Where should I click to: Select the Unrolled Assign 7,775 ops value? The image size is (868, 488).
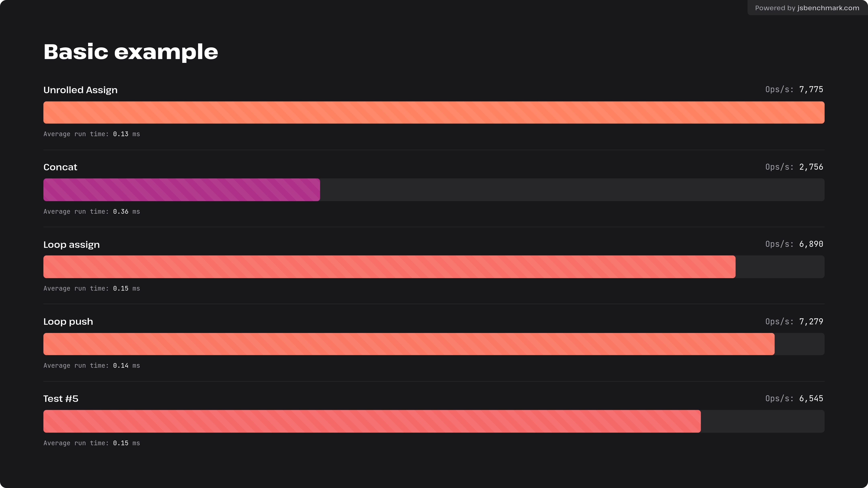[x=811, y=90]
